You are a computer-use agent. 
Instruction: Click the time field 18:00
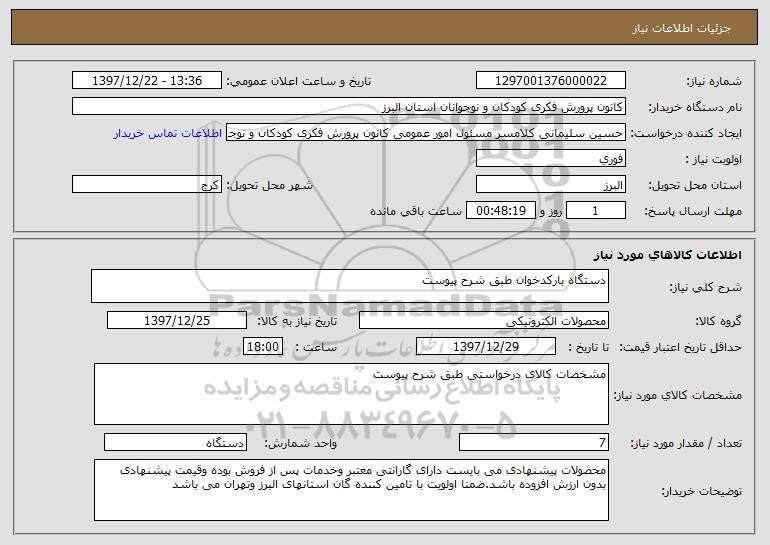(263, 347)
